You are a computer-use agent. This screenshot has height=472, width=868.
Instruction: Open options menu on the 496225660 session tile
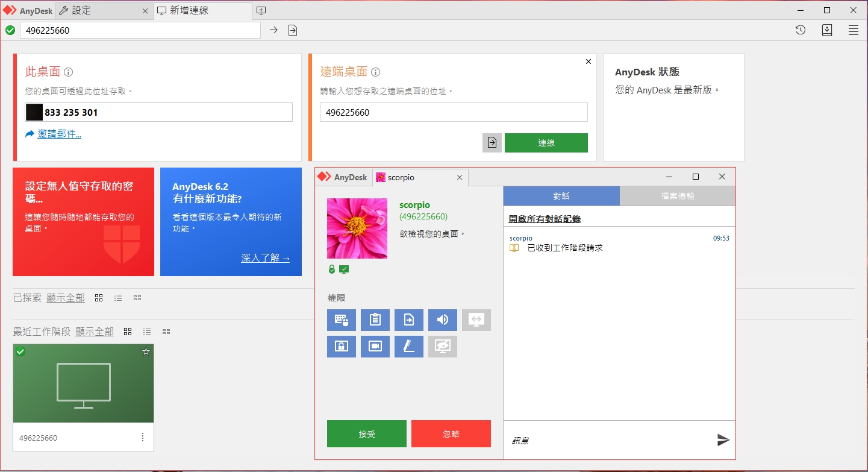coord(143,438)
